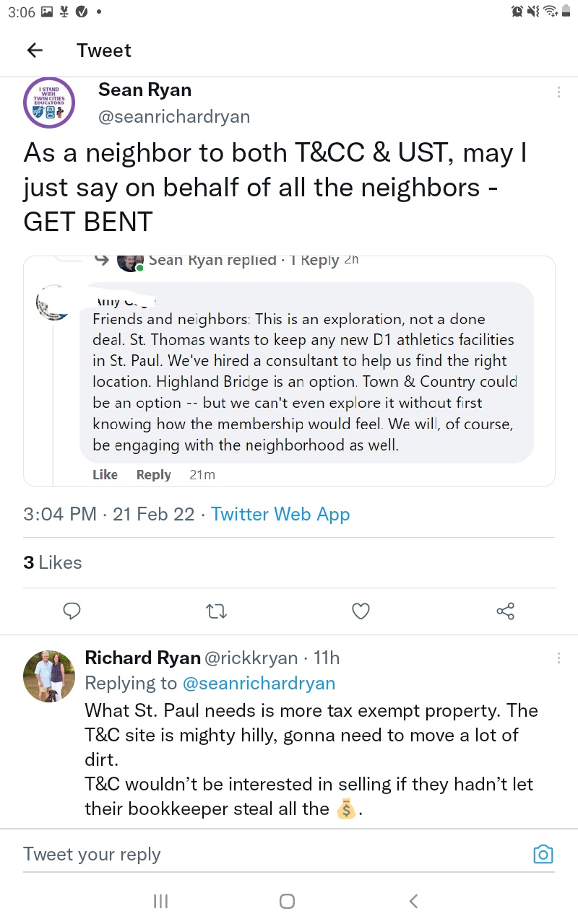
Task: Tap the Android recent apps button
Action: 161,901
